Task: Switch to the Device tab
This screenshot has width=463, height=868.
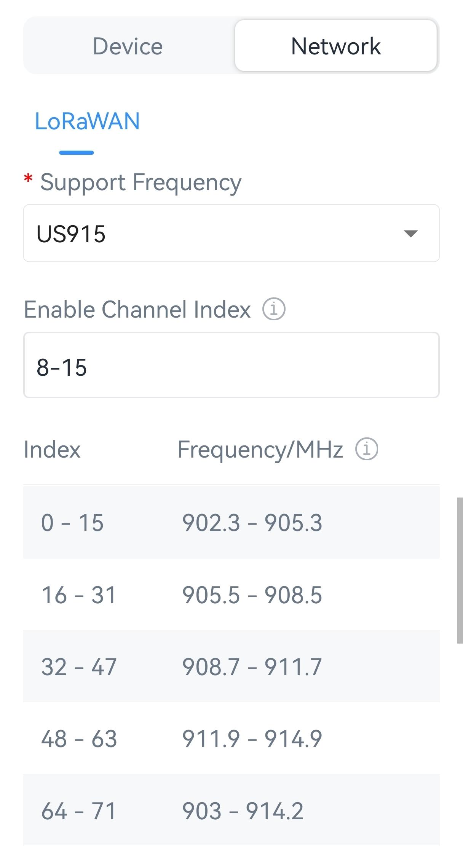Action: pos(128,46)
